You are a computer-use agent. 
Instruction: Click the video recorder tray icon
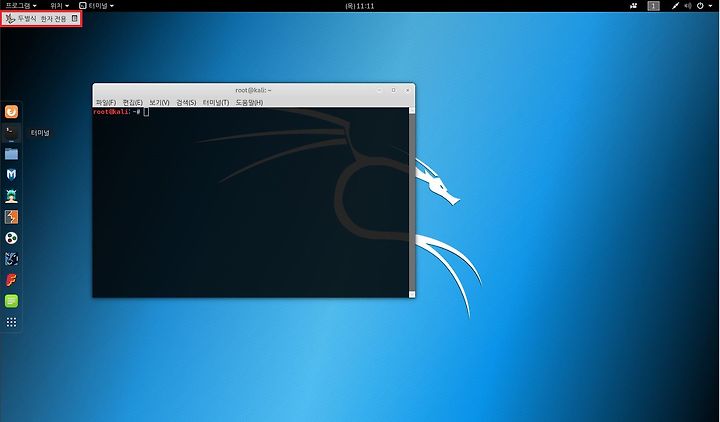[634, 6]
